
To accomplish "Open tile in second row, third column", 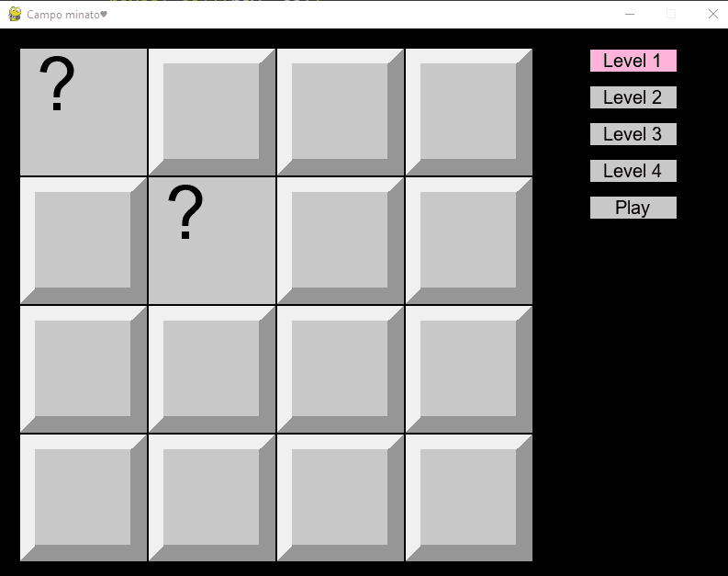I will click(x=341, y=241).
